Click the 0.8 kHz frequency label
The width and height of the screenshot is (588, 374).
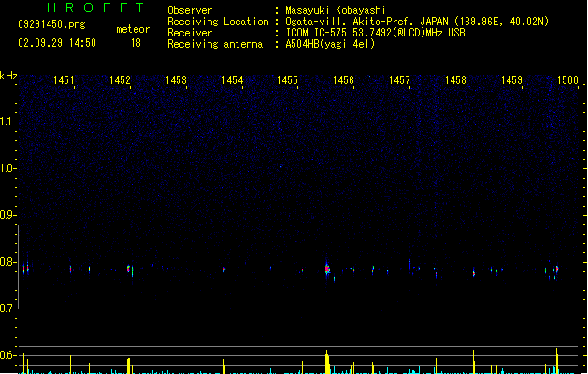[7, 262]
